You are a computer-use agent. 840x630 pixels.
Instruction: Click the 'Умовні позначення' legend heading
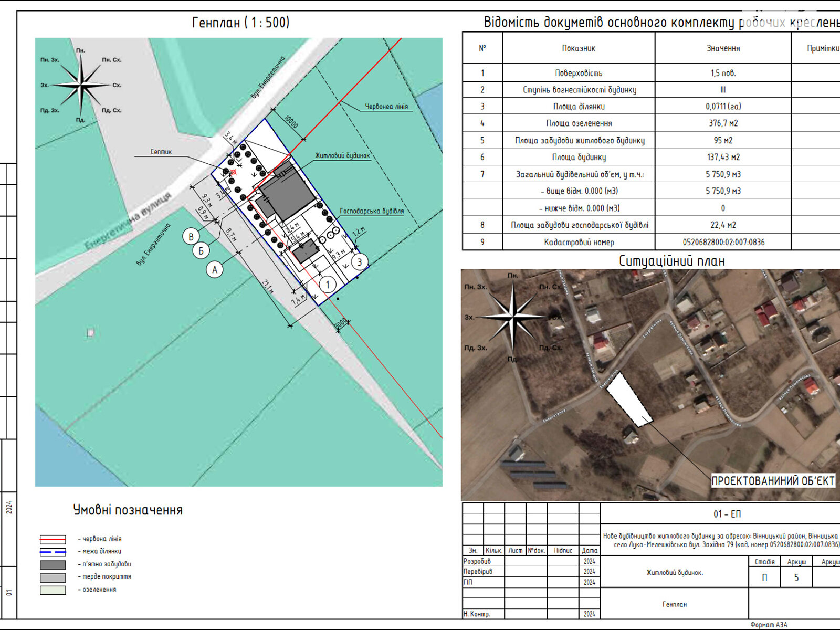coord(128,510)
